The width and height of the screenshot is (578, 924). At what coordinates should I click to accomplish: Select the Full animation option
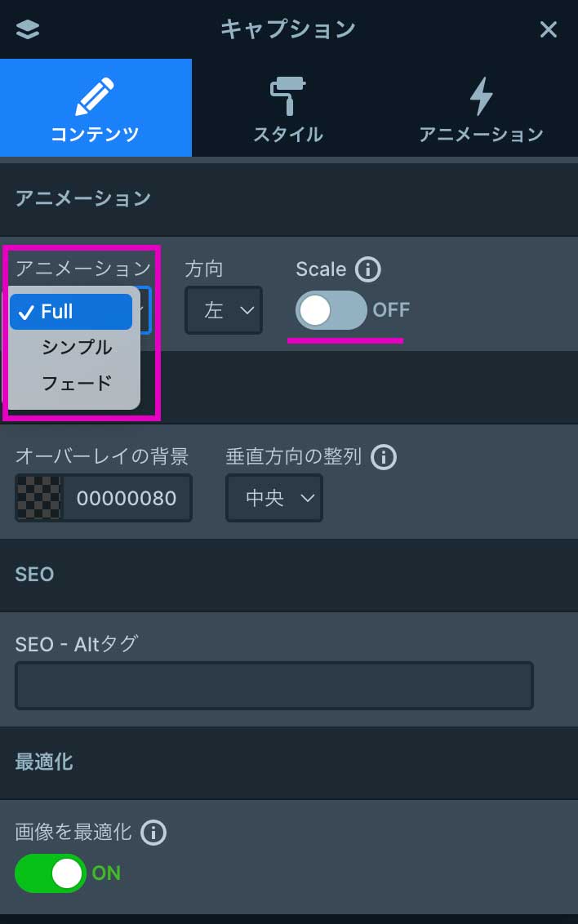pyautogui.click(x=71, y=312)
